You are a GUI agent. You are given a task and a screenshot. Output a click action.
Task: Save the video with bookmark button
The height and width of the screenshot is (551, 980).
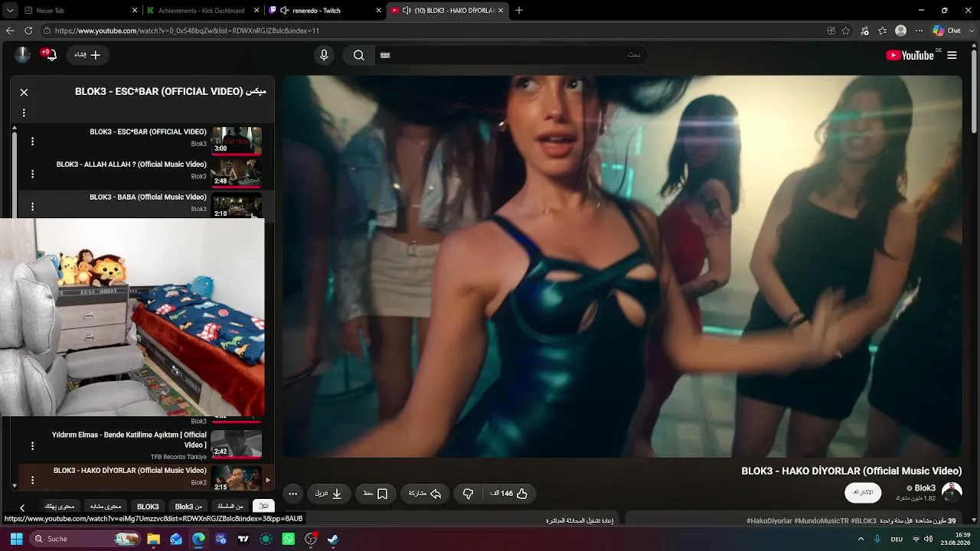click(376, 494)
